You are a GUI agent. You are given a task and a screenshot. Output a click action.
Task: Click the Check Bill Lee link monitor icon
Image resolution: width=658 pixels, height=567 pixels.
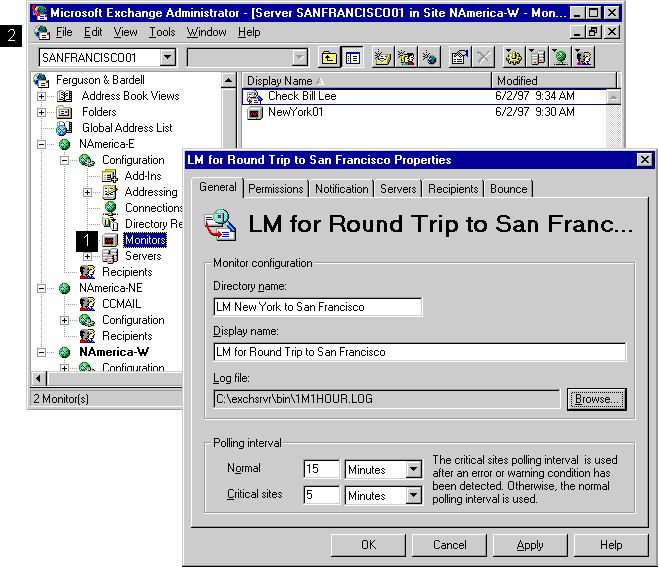(254, 97)
